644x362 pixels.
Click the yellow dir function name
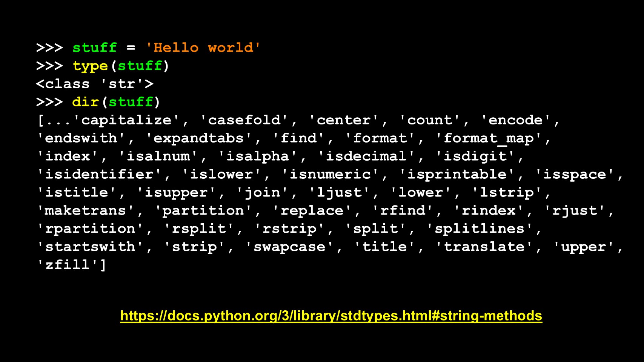tap(86, 102)
